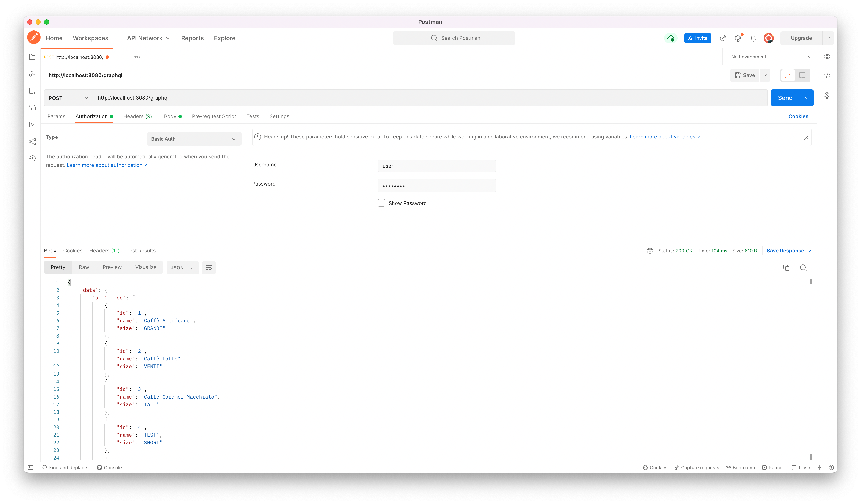The height and width of the screenshot is (504, 861).
Task: Expand the Basic Auth type dropdown
Action: pyautogui.click(x=194, y=139)
